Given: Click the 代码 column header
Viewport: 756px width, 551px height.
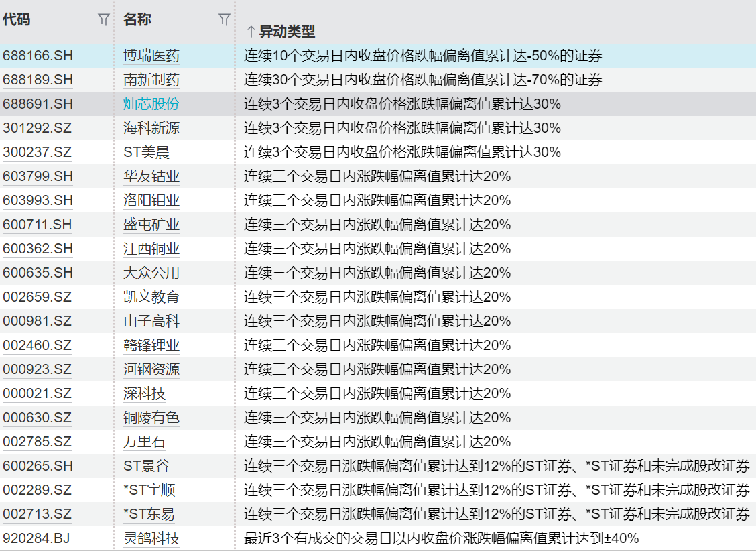Looking at the screenshot, I should coord(17,20).
